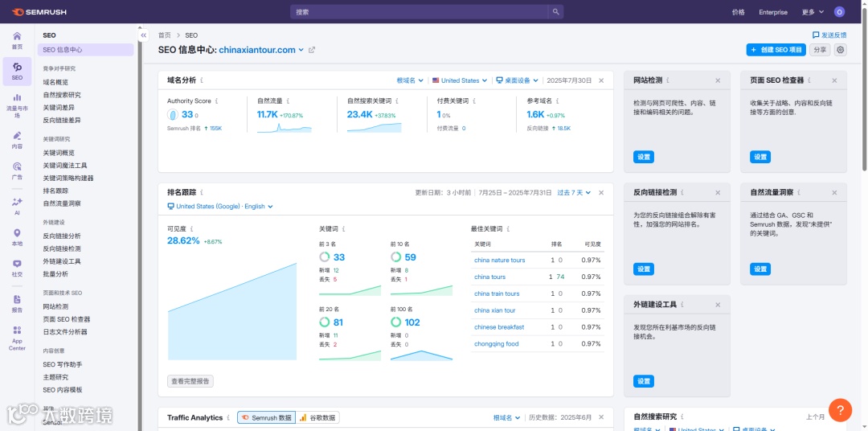Click 参考域名 value 1.6K

pos(535,115)
